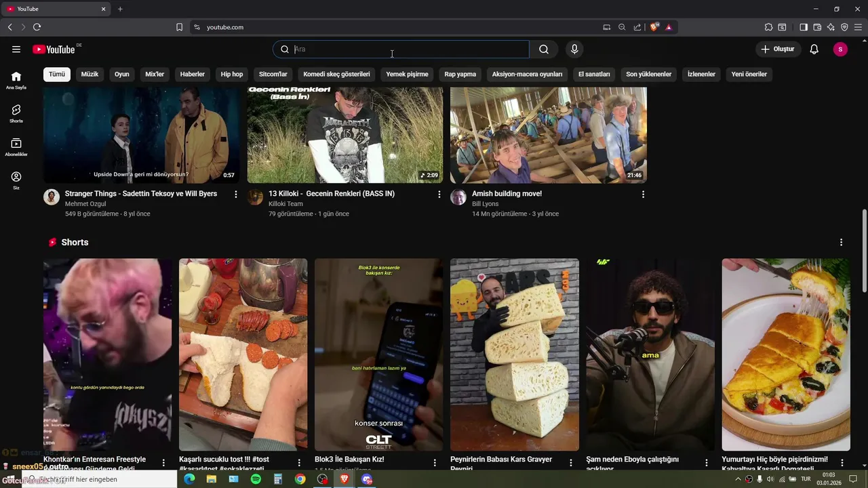Open a new browser tab
Screen dimensions: 868x488
[x=120, y=9]
